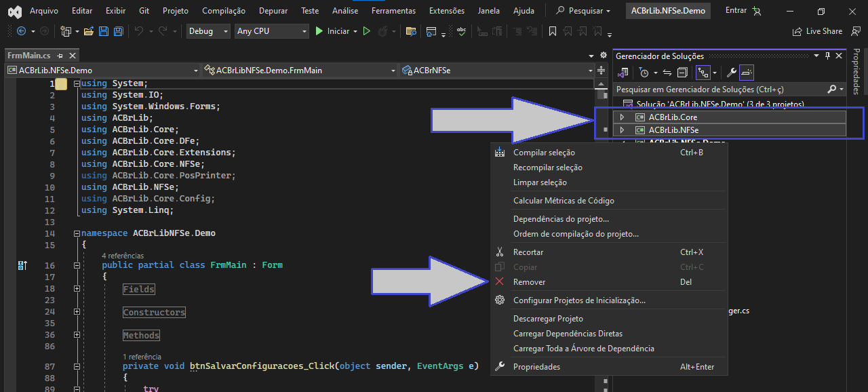
Task: Select Dependências do projeto... menu entry
Action: (610, 219)
